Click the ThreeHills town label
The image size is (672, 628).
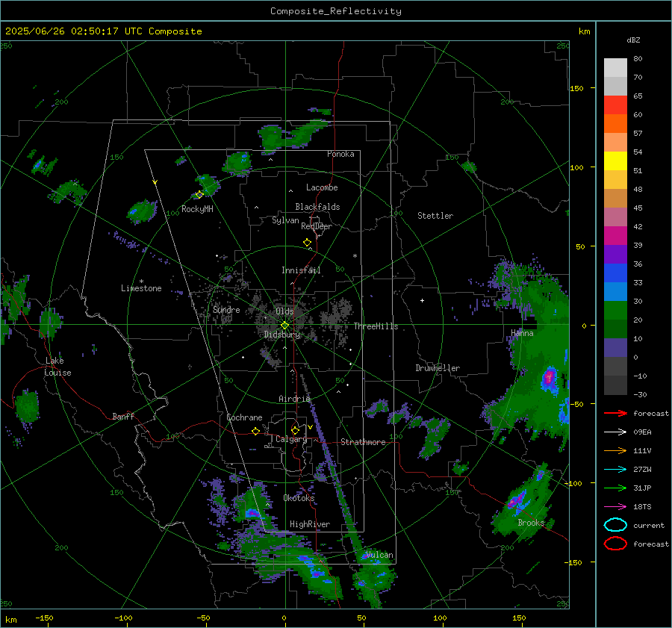[376, 326]
